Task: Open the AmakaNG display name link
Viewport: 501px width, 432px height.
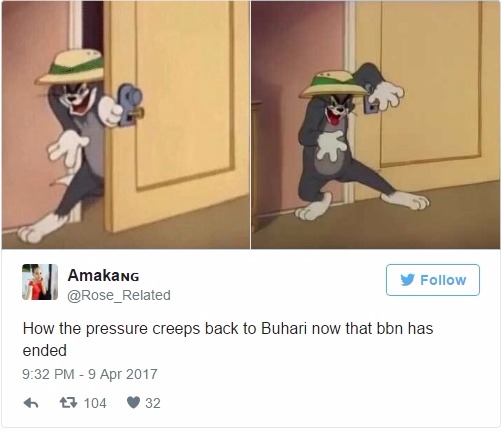Action: (x=103, y=276)
